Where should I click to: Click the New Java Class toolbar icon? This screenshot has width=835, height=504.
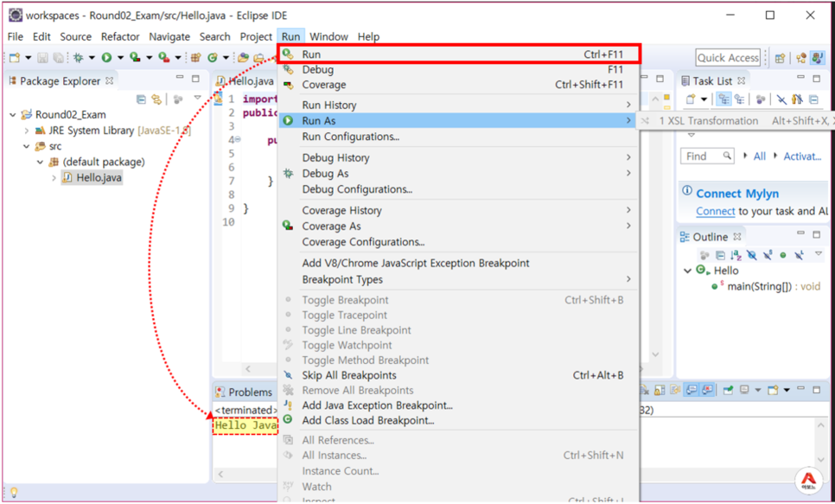tap(213, 58)
